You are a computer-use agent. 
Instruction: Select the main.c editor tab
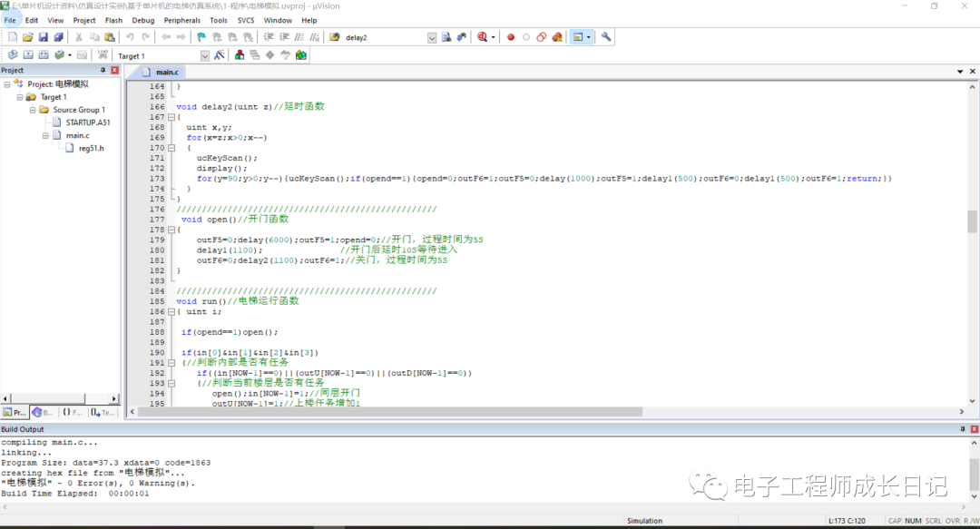click(167, 72)
